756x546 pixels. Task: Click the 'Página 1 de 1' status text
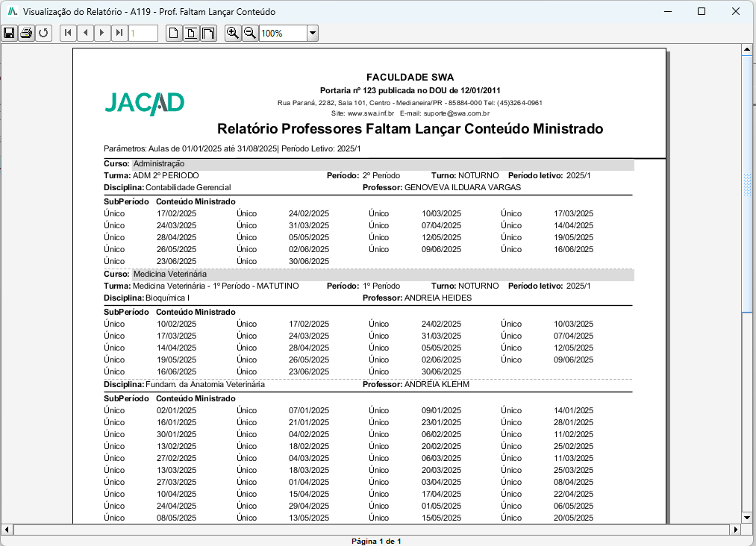376,542
